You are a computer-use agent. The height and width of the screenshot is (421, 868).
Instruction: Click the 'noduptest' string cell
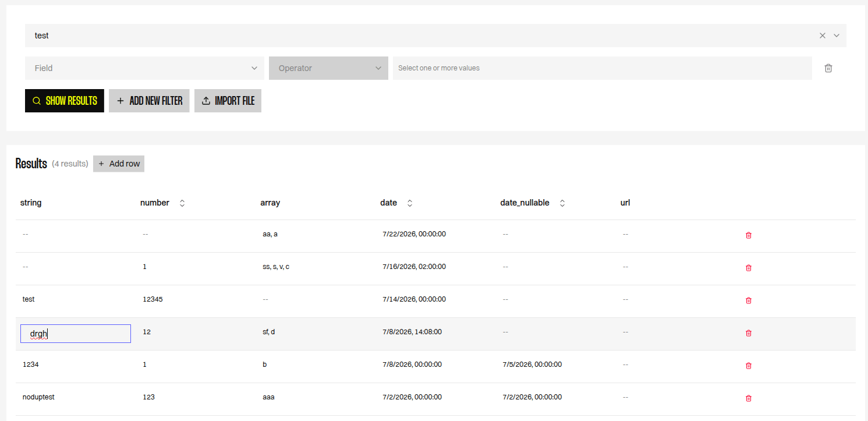[38, 397]
